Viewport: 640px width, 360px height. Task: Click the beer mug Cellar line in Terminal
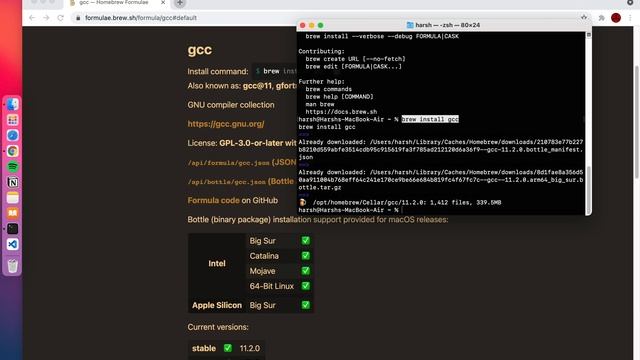(400, 202)
